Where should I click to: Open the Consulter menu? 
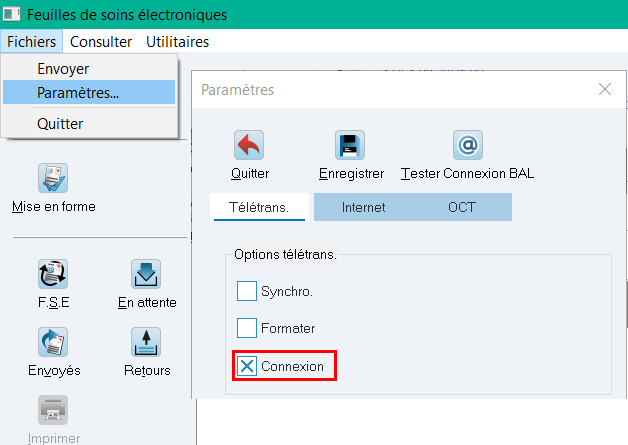101,41
